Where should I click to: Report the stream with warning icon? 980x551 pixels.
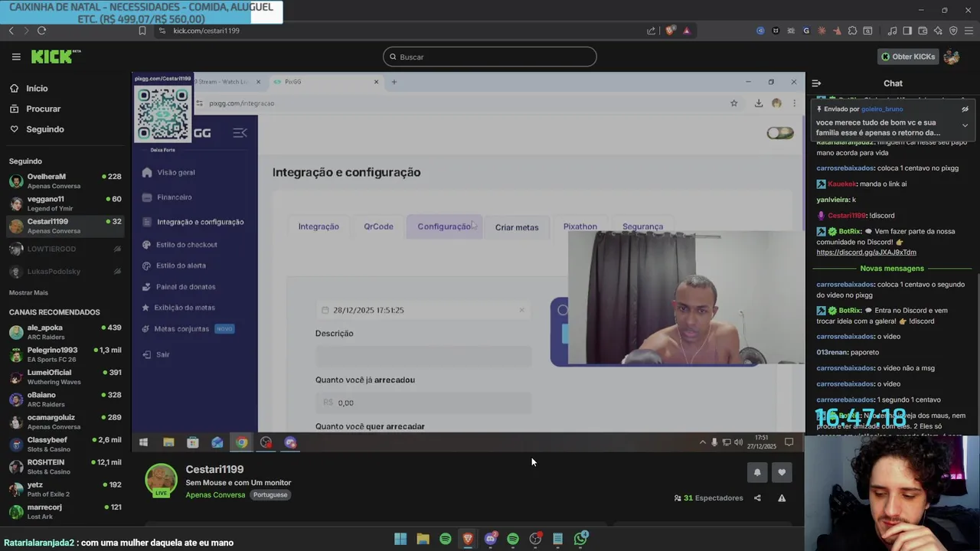point(782,498)
